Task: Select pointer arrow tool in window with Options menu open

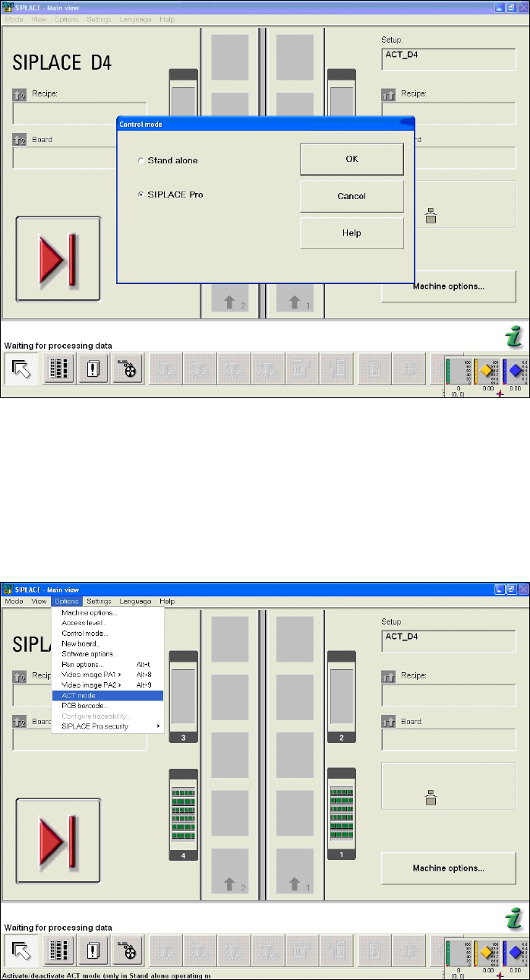Action: click(21, 951)
